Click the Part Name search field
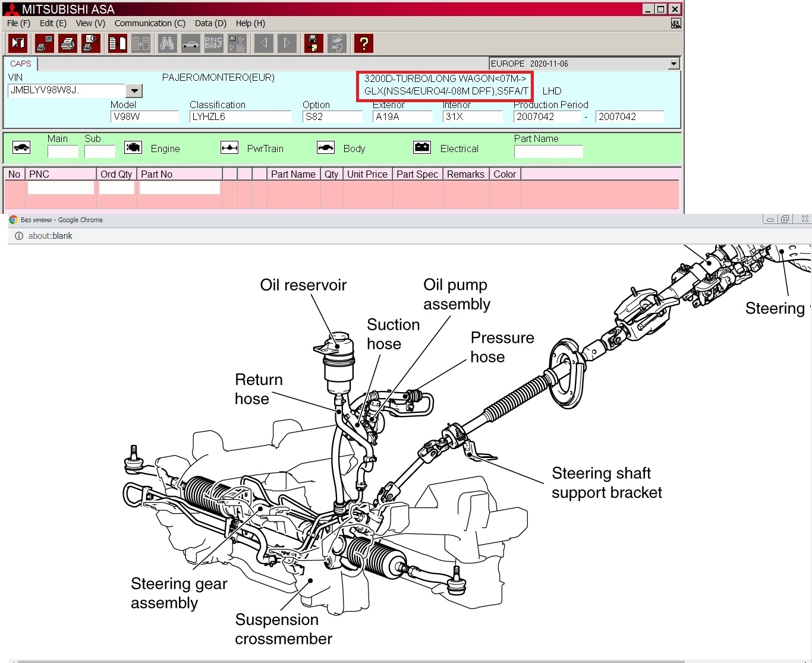This screenshot has height=663, width=812. 548,152
